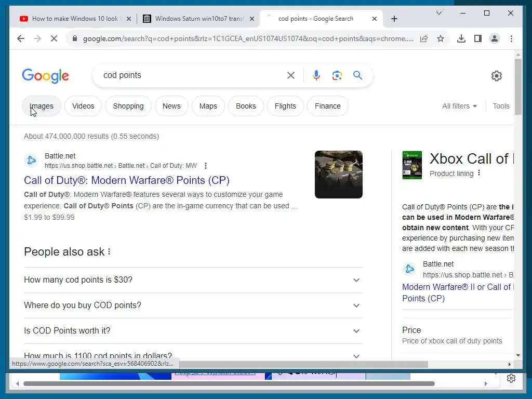
Task: Click background window horizontal scrollbar
Action: click(229, 384)
